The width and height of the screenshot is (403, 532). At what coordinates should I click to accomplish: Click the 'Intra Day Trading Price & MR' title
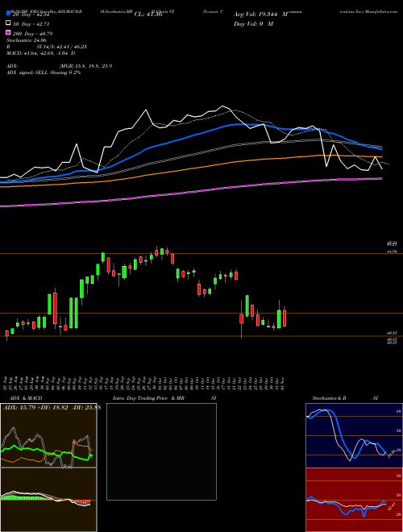pos(148,398)
